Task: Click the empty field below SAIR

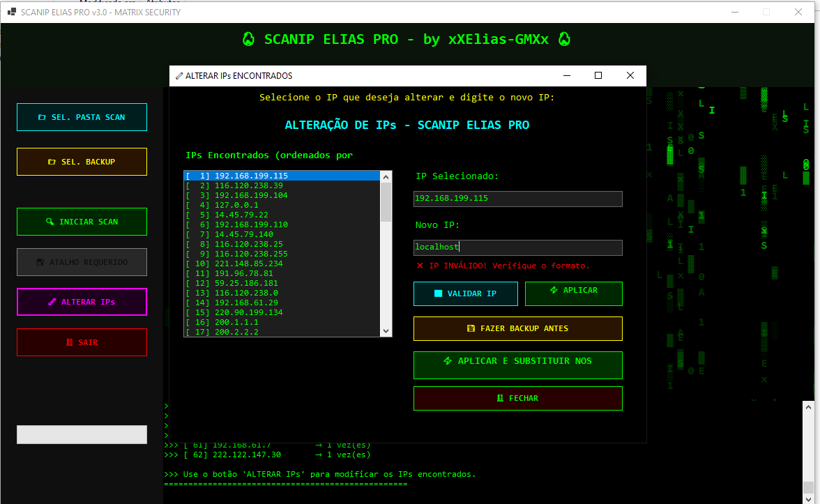Action: pyautogui.click(x=82, y=434)
